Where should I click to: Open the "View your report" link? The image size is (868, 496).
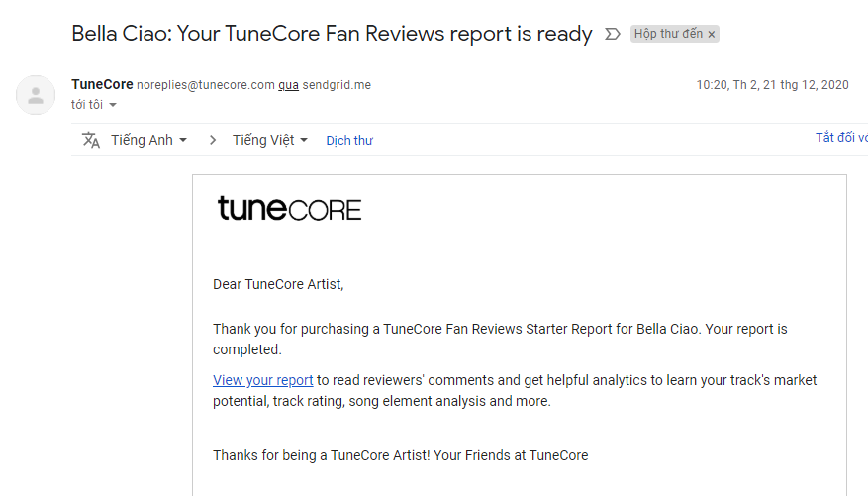pos(263,380)
